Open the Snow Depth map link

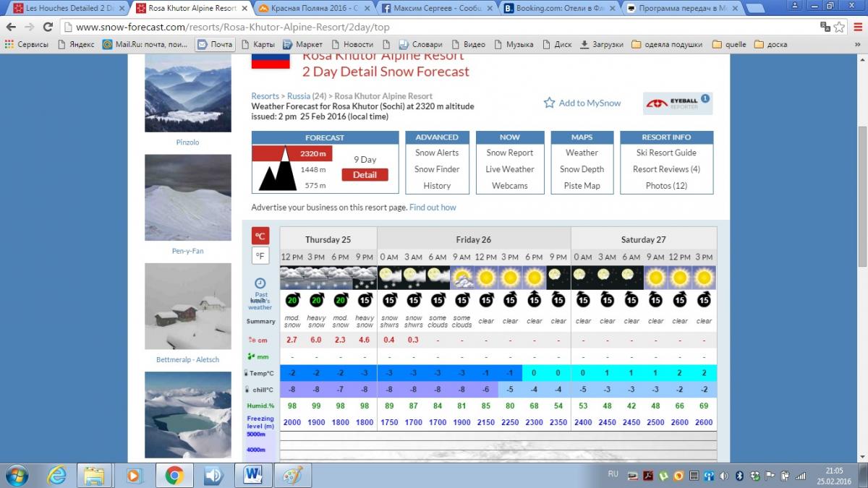pyautogui.click(x=582, y=169)
